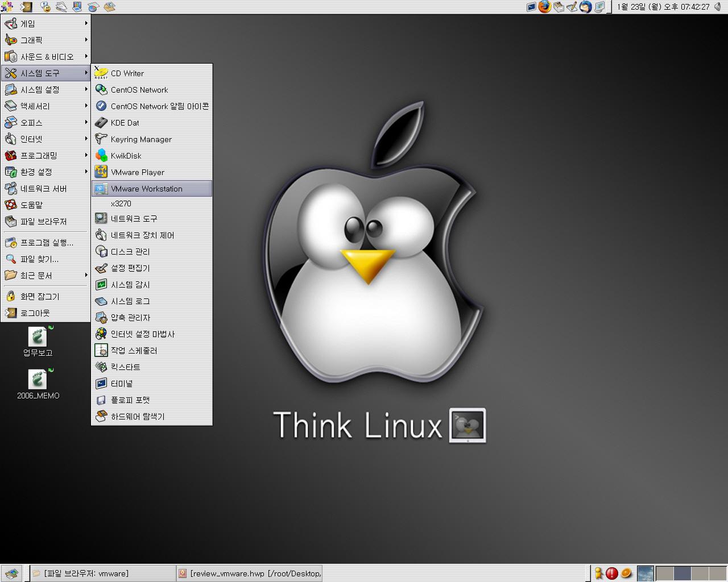Open 디스크 관리
Screen dimensions: 728x582
pos(152,251)
